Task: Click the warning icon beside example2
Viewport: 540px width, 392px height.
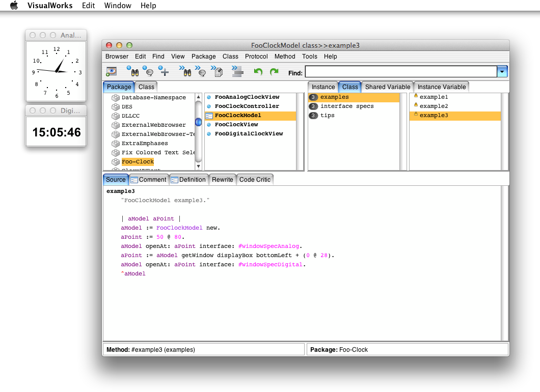Action: point(416,105)
